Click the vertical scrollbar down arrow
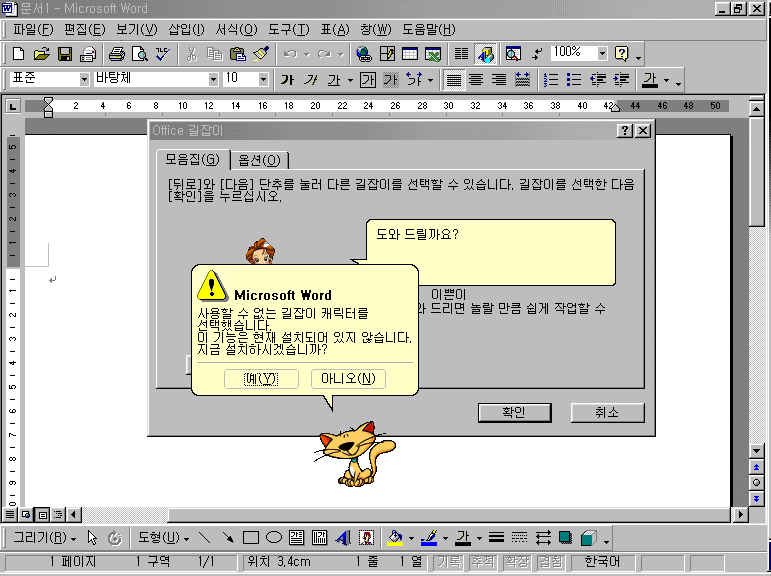 click(756, 451)
